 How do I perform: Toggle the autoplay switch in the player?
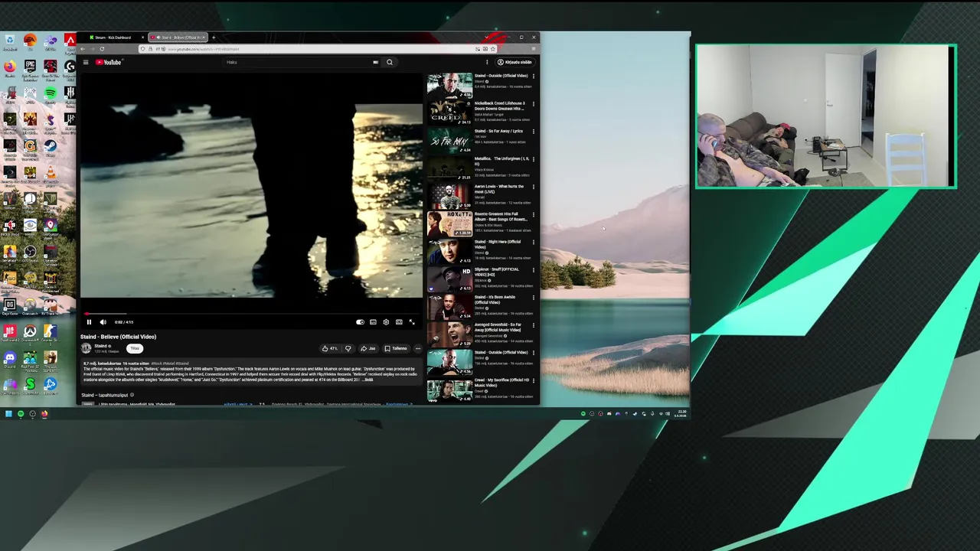(x=360, y=322)
